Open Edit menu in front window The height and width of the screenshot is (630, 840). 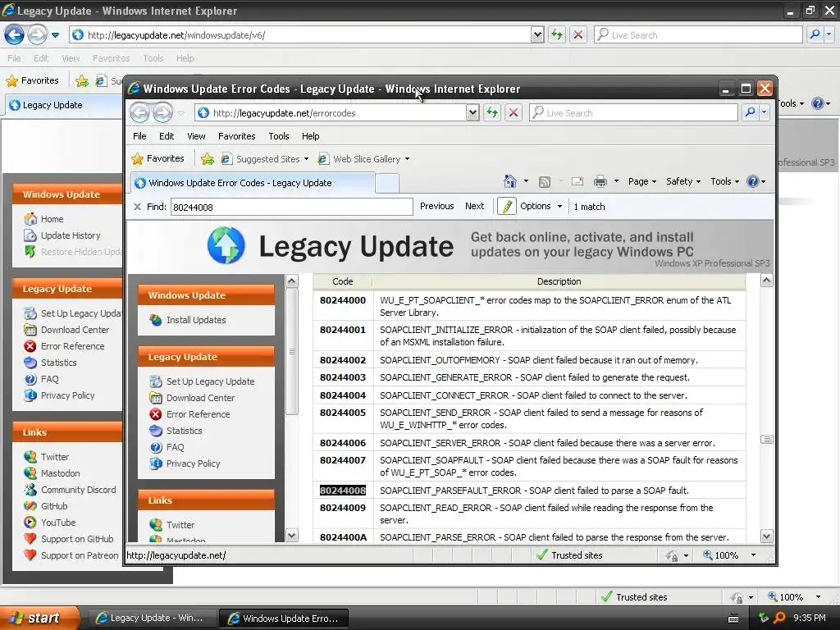point(167,136)
